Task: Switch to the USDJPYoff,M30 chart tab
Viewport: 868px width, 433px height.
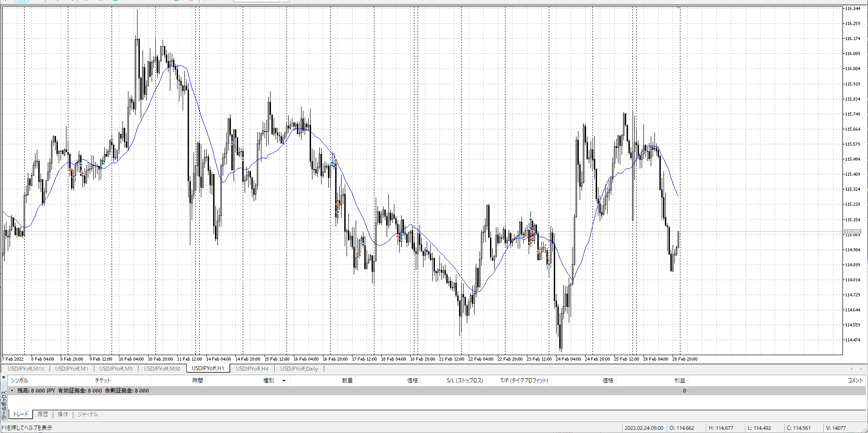Action: pyautogui.click(x=162, y=368)
